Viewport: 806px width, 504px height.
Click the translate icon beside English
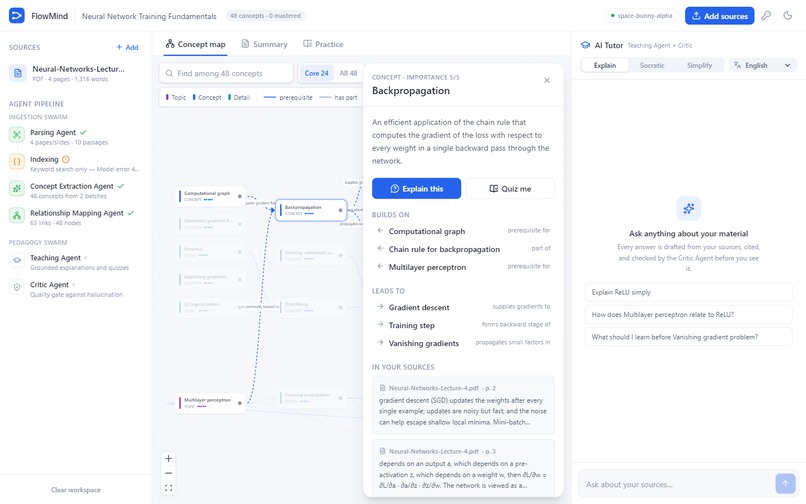pyautogui.click(x=737, y=65)
